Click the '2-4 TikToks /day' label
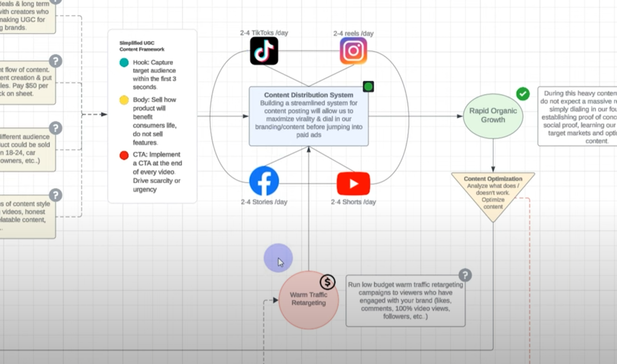Viewport: 617px width, 364px height. [x=264, y=33]
